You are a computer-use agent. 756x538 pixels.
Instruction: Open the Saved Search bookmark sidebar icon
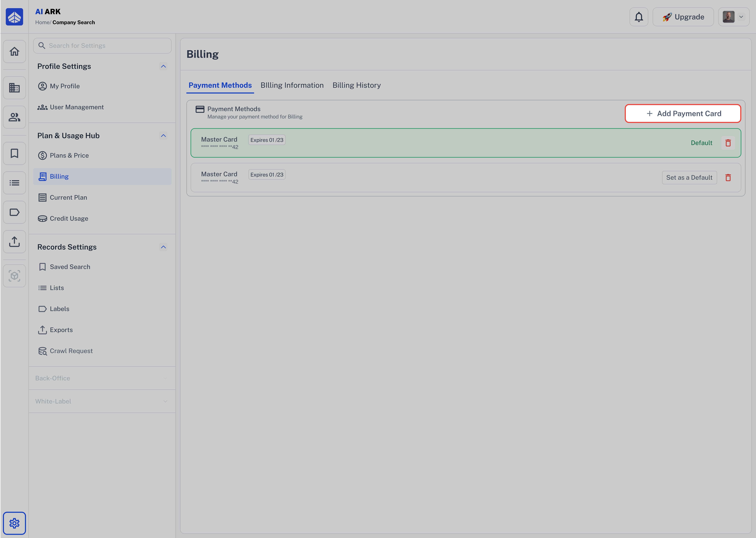pyautogui.click(x=14, y=153)
